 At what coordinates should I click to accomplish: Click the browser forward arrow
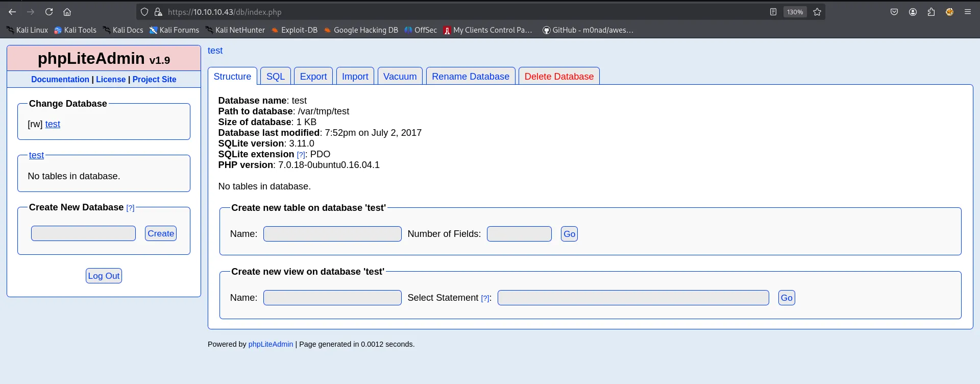[31, 12]
